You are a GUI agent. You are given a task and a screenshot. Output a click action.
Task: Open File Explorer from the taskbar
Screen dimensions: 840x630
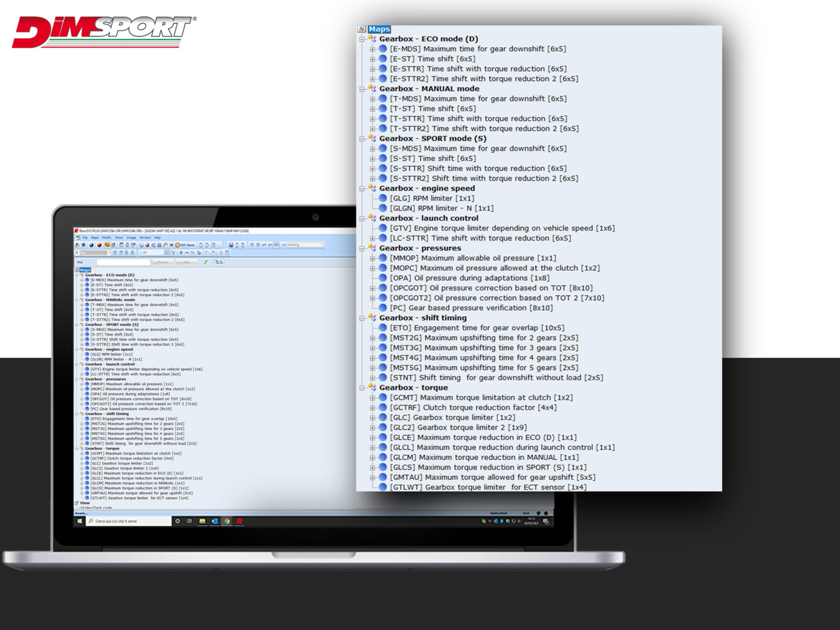(202, 521)
